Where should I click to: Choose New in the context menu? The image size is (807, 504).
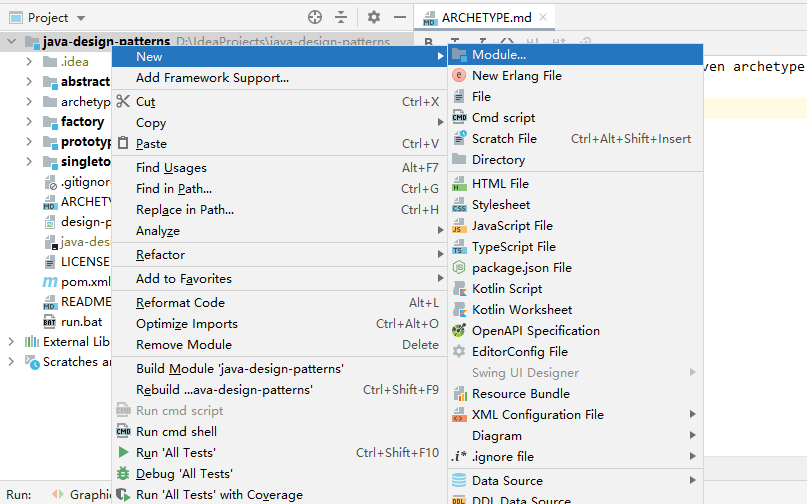tap(279, 57)
